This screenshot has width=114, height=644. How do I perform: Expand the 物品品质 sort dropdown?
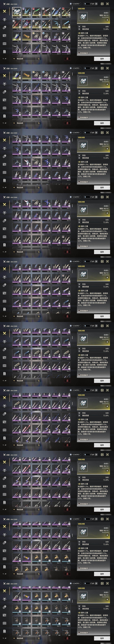pos(24,59)
